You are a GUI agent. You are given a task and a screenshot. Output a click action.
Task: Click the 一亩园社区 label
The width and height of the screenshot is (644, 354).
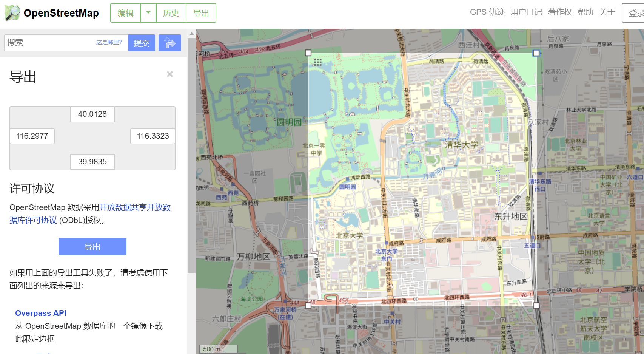(x=254, y=177)
